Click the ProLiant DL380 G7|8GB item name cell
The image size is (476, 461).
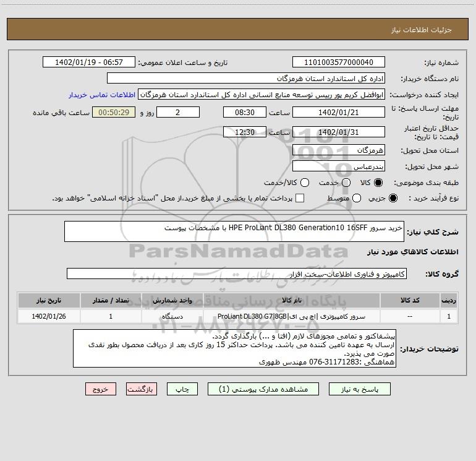click(291, 316)
